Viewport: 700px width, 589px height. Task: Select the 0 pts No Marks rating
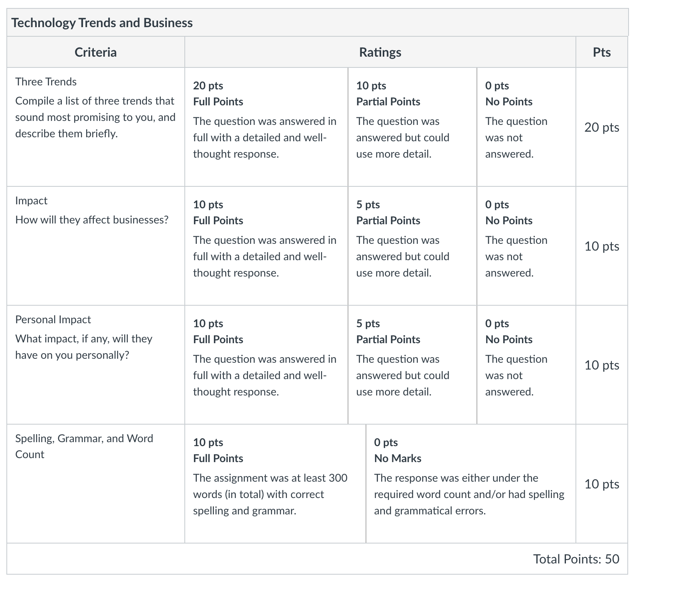click(471, 484)
